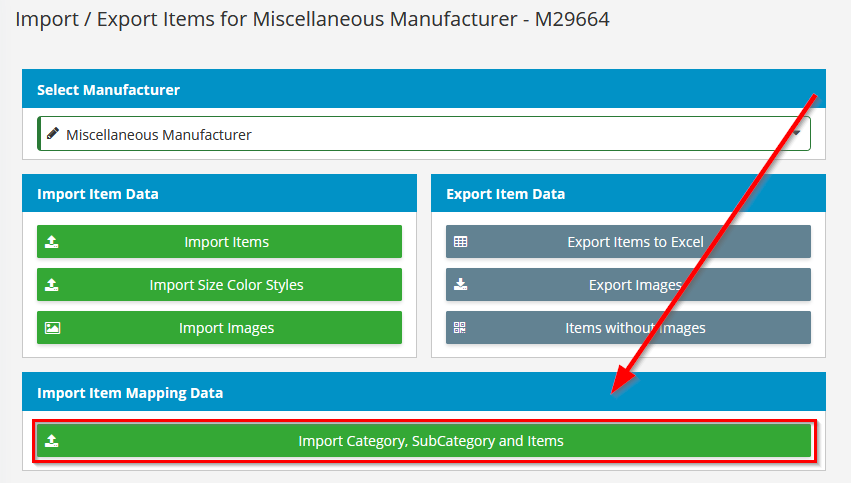Click the upload icon on Import Category, SubCategory and Items
Image resolution: width=851 pixels, height=483 pixels.
coord(52,441)
